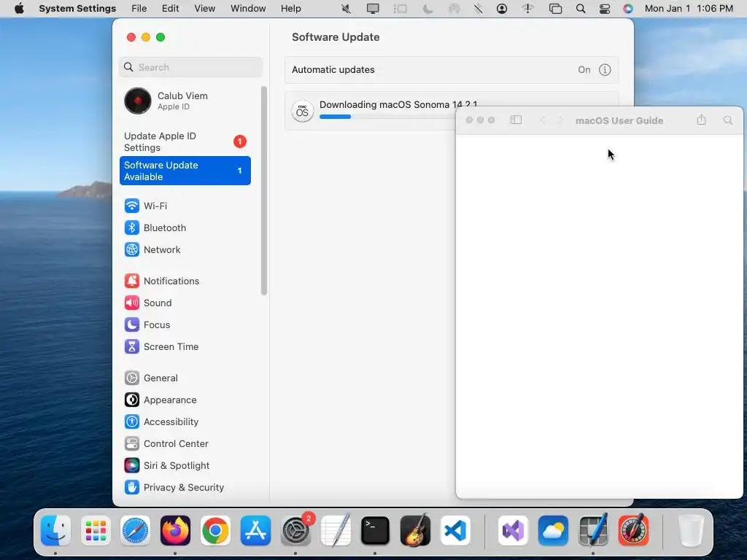Open the View menu

click(205, 9)
